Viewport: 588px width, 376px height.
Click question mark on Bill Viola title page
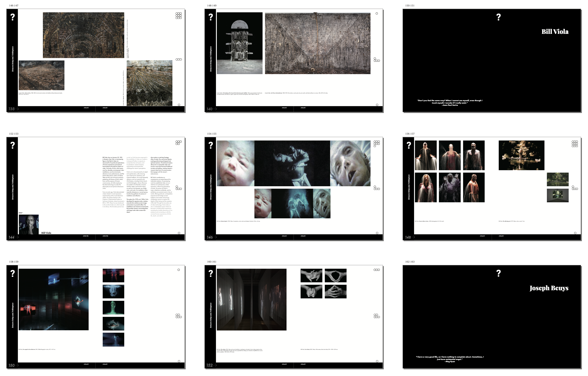[498, 17]
